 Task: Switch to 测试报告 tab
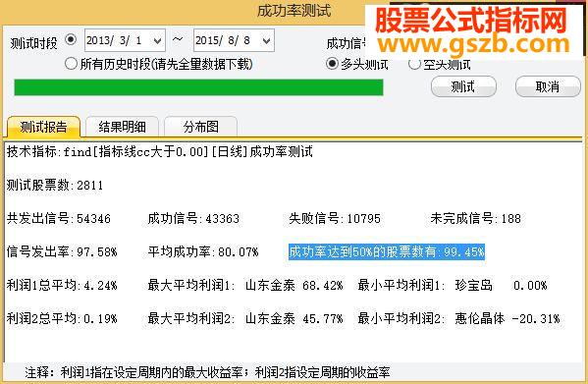pos(44,127)
